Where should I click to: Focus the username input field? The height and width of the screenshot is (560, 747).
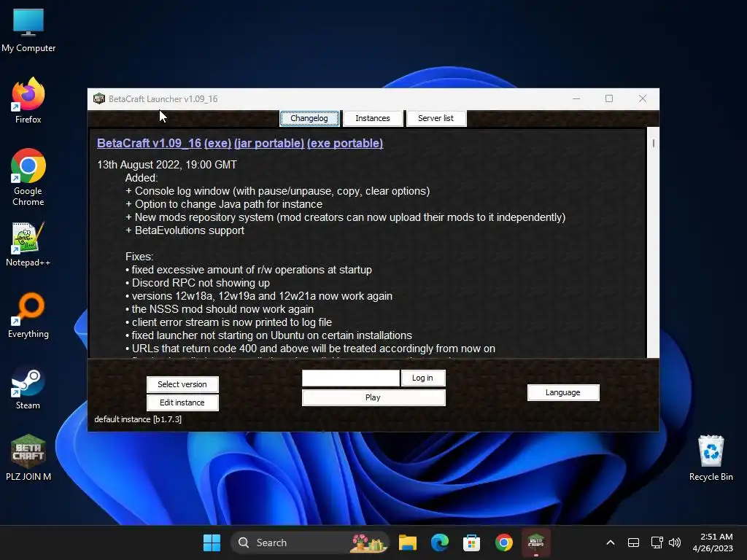(x=351, y=378)
